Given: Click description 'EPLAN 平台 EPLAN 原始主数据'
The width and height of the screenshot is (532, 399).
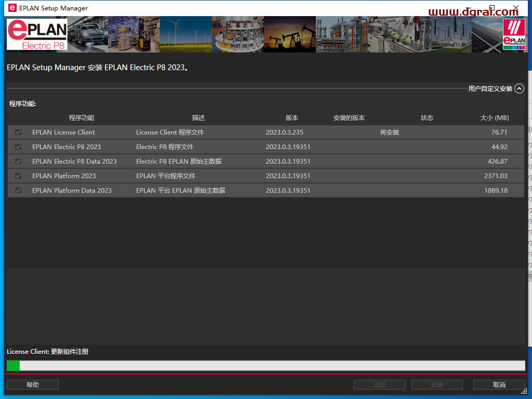Looking at the screenshot, I should coord(180,190).
